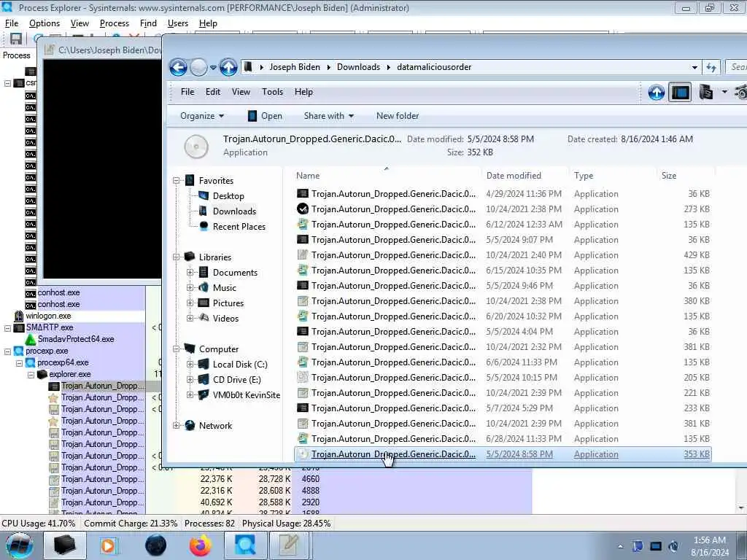Expand the Network tree node
747x560 pixels.
[x=177, y=425]
